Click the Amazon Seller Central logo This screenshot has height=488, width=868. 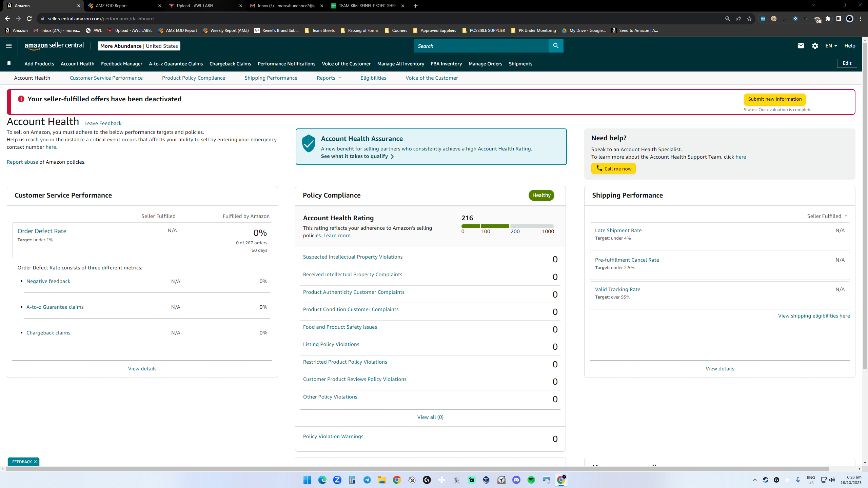[x=54, y=46]
